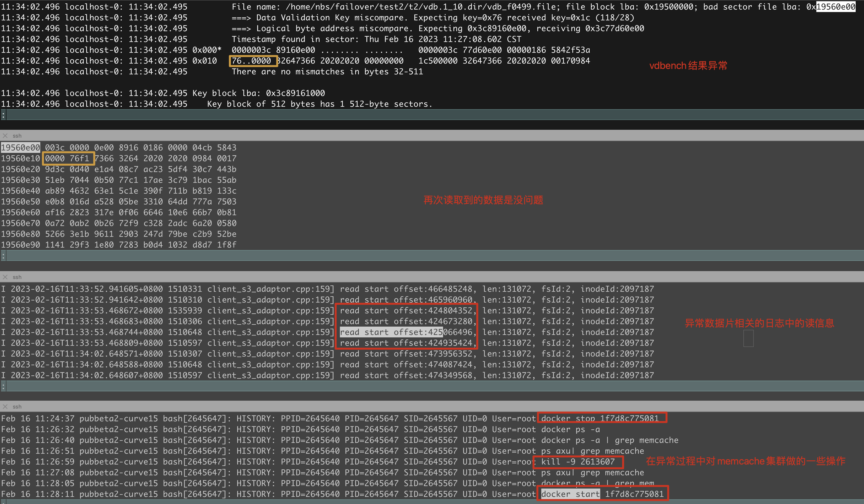Click the × icon beside the top ssh label
The image size is (864, 504).
5,135
